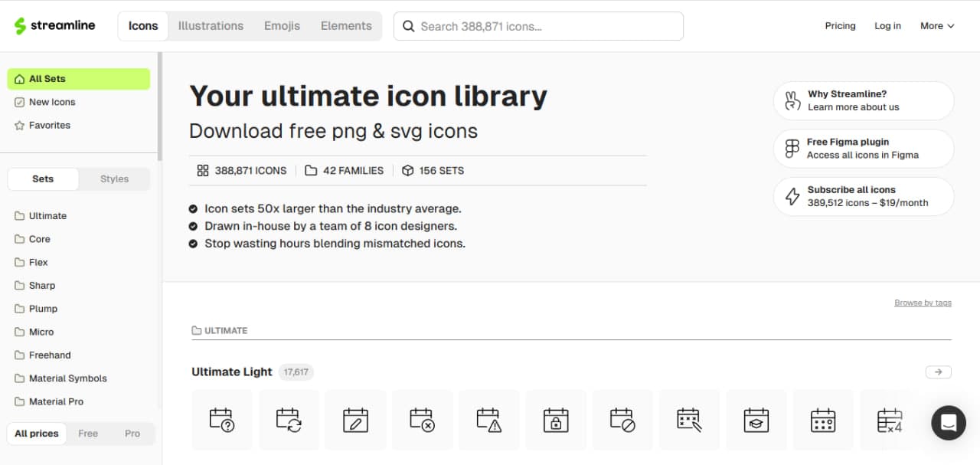Click the folder icon next to ULTIMATE heading
Screen dimensions: 980x465
tap(197, 331)
